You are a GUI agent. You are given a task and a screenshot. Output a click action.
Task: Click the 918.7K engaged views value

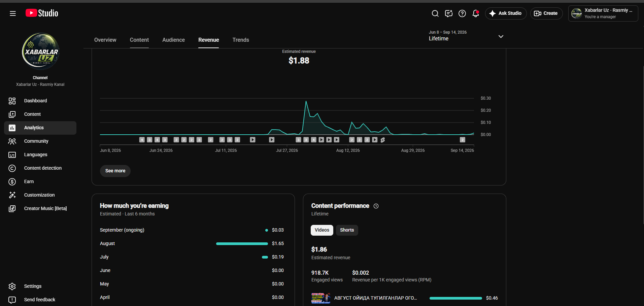pyautogui.click(x=320, y=273)
